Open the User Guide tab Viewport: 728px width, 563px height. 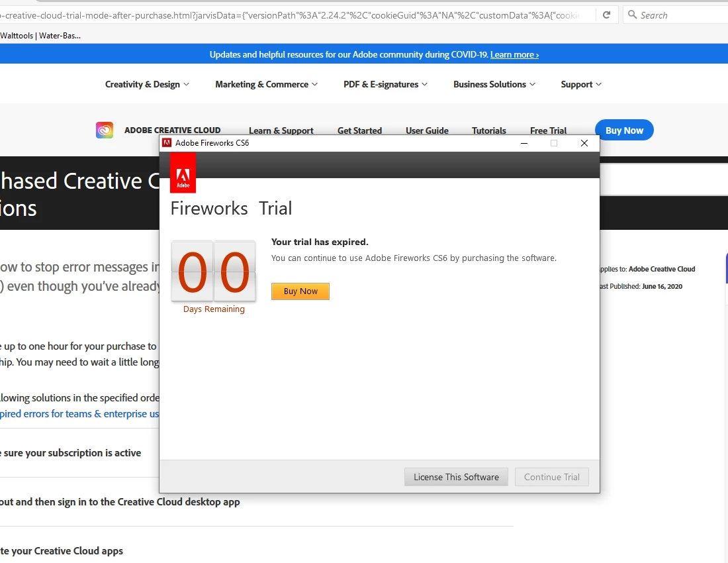(427, 130)
